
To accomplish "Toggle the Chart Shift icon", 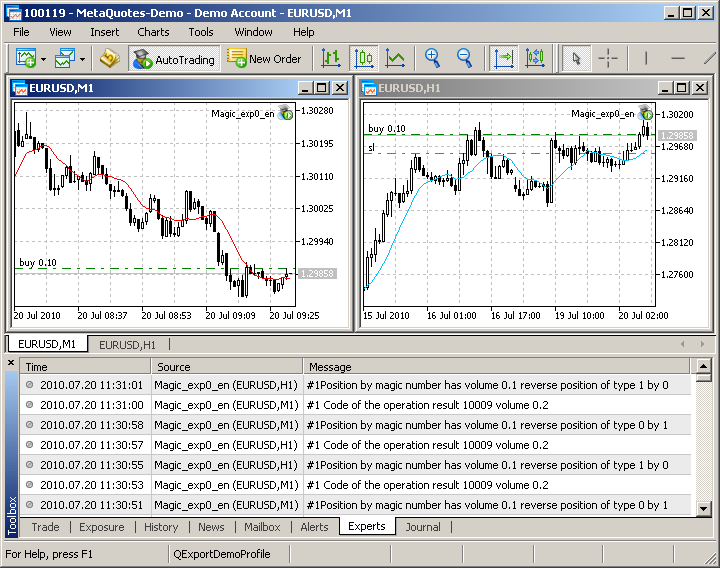I will point(504,58).
